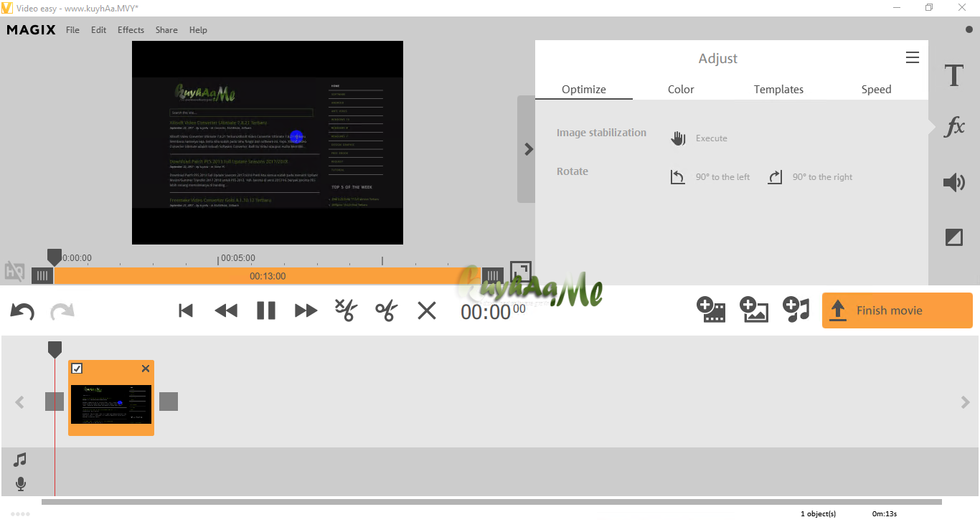Click the scissors trim tool
Image resolution: width=980 pixels, height=522 pixels.
[386, 311]
